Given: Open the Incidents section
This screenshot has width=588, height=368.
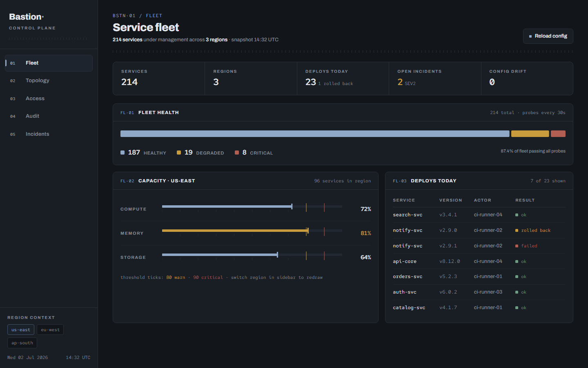Looking at the screenshot, I should [49, 134].
